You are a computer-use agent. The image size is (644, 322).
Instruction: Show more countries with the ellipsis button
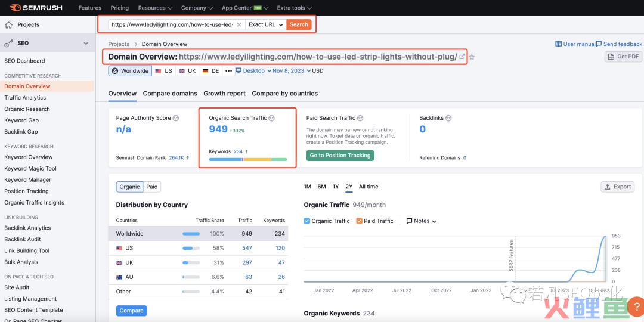tap(229, 70)
